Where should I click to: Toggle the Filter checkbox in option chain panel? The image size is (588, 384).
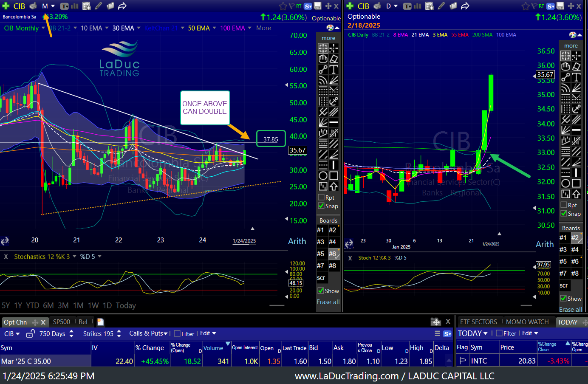pyautogui.click(x=178, y=333)
